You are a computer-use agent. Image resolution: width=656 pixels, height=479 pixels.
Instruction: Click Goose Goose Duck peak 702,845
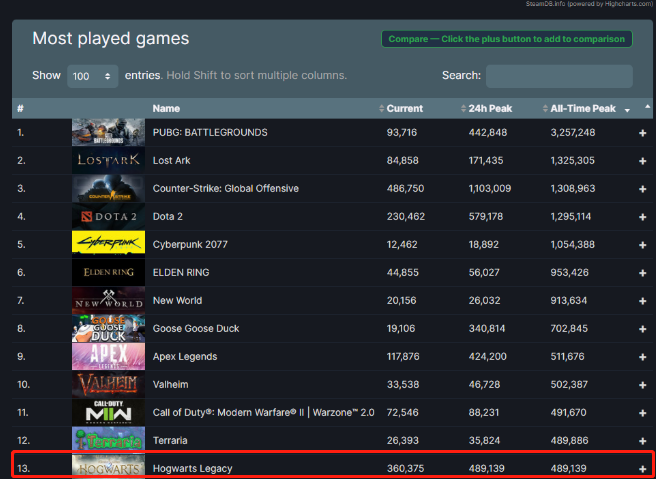[569, 328]
